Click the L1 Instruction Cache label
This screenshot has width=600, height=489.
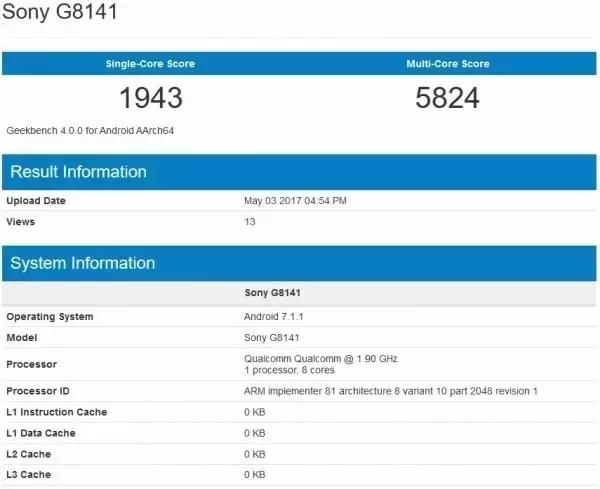57,412
